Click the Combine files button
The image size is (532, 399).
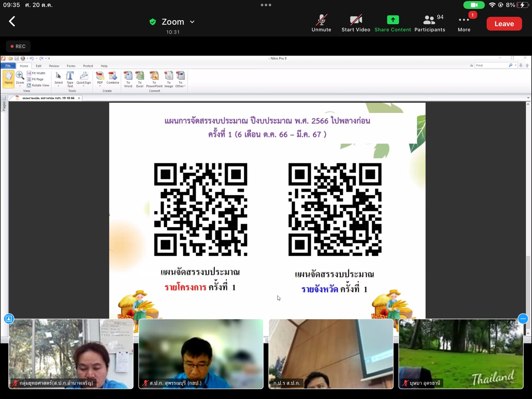click(x=113, y=77)
